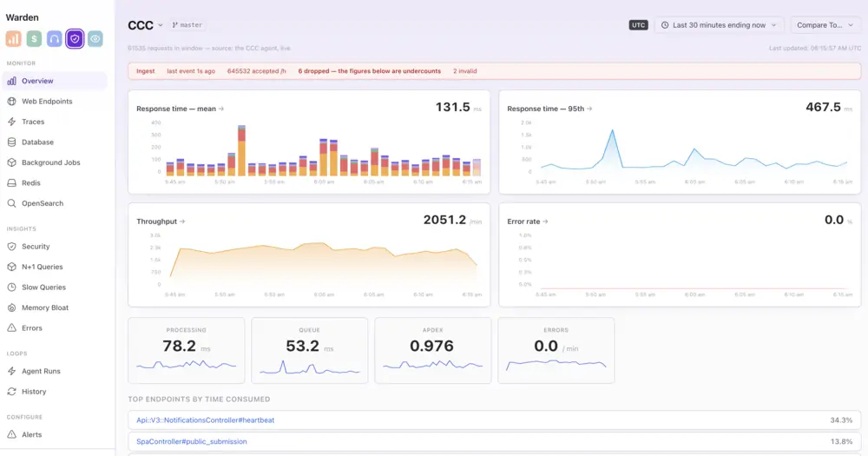Viewport: 868px width, 456px height.
Task: Click the Throughput chart title
Action: (x=156, y=221)
